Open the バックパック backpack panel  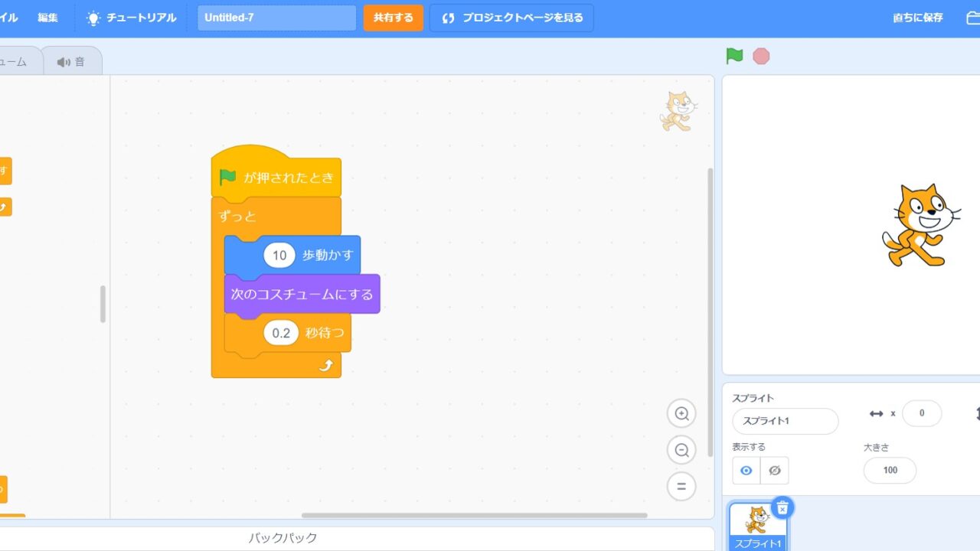(x=283, y=538)
